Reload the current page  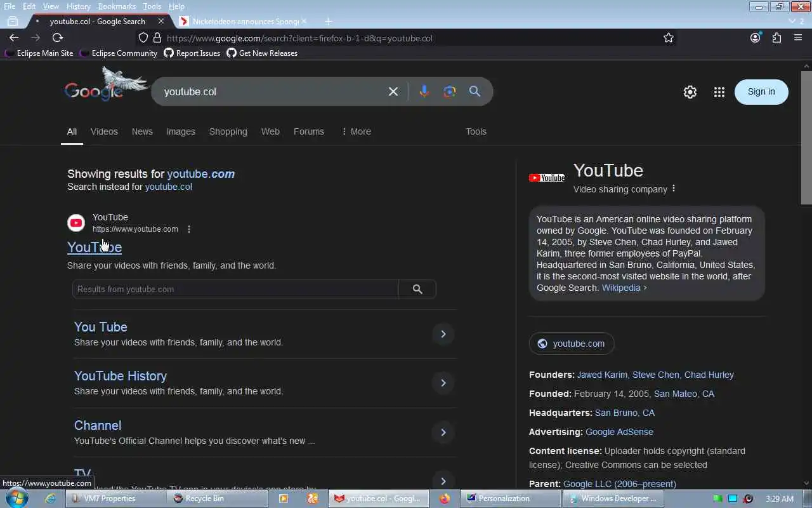(57, 38)
